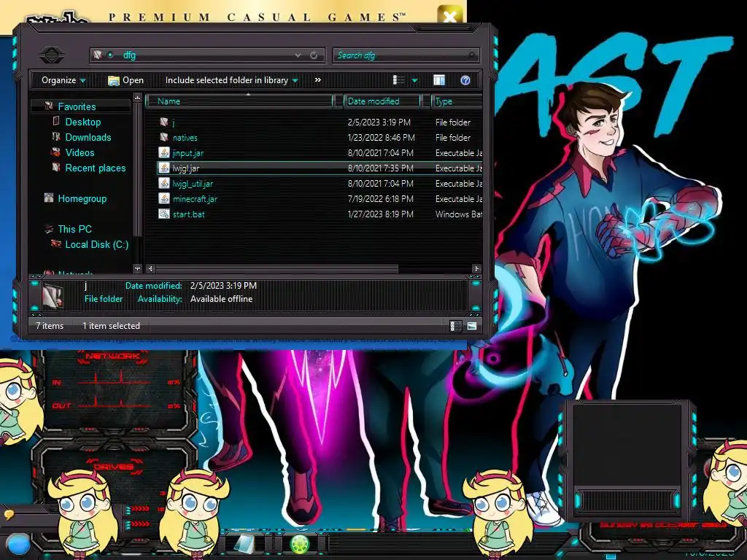Sort by Date modified column header
This screenshot has height=560, width=747.
tap(382, 101)
